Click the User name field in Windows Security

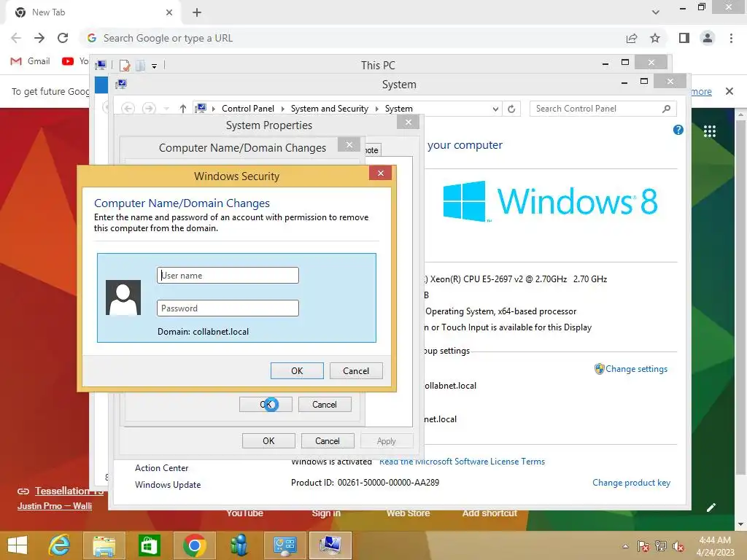(228, 275)
